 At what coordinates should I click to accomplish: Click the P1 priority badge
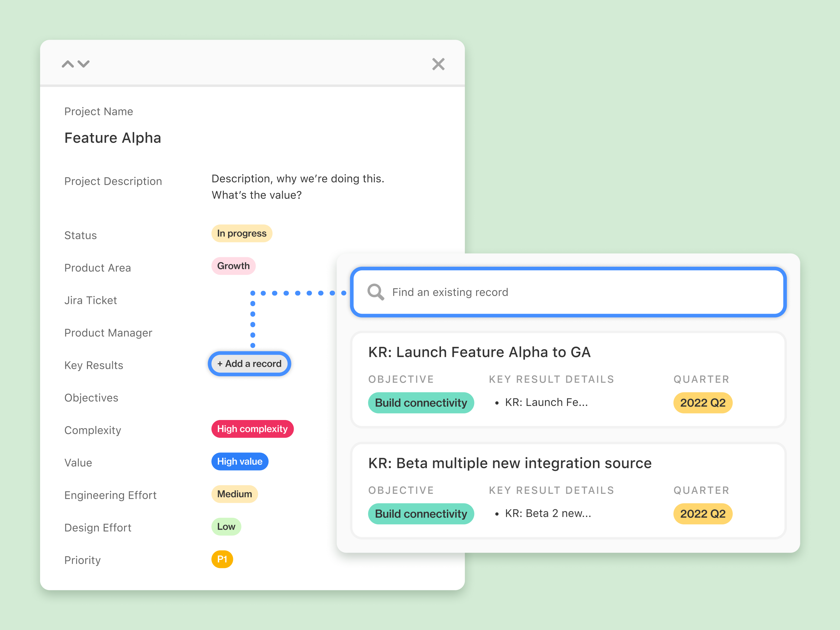pos(222,559)
